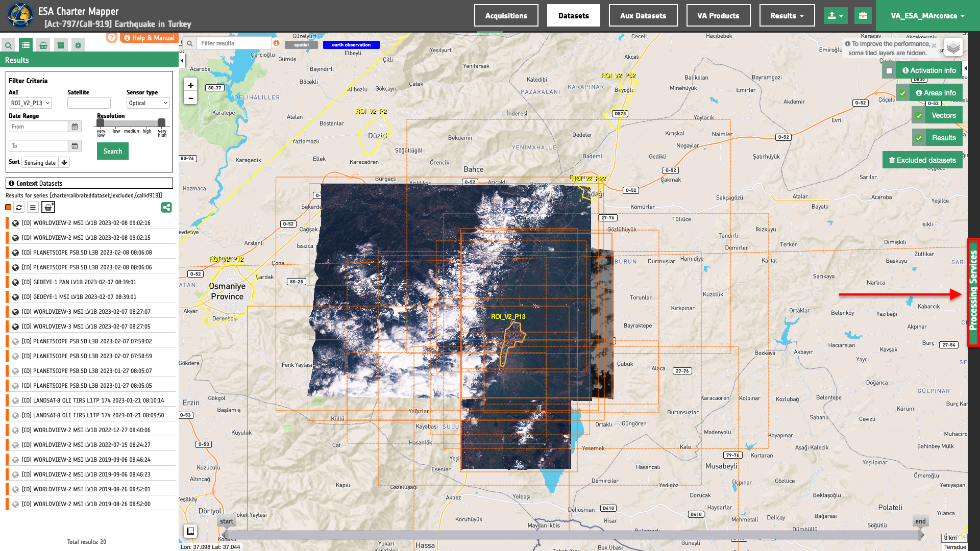
Task: Dismiss the performance notice with X
Action: pyautogui.click(x=934, y=45)
